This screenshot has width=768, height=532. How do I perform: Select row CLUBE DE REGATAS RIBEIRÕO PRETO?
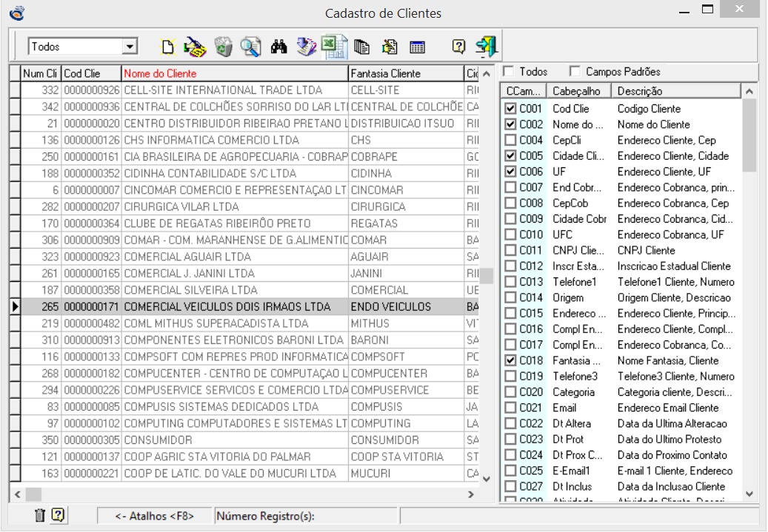coord(244,223)
